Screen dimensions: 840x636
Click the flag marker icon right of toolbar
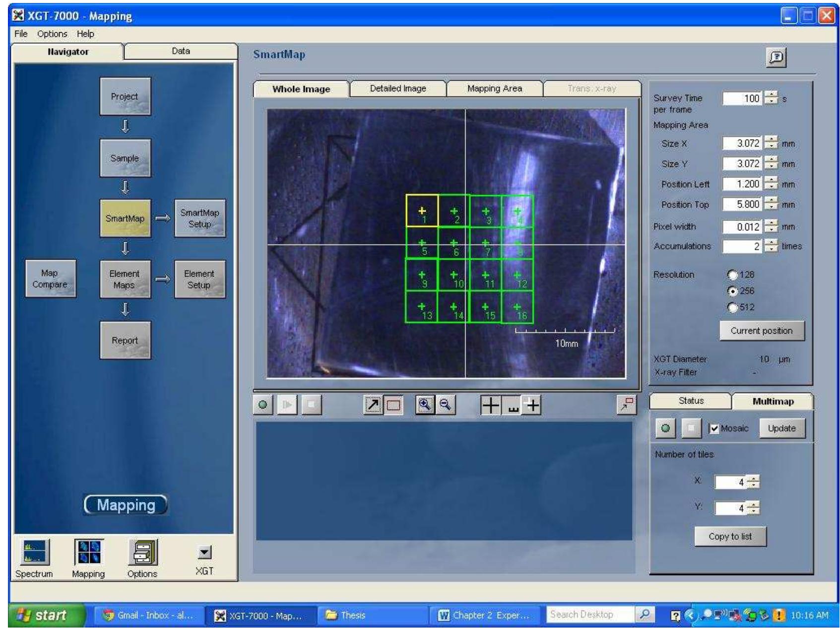point(627,405)
